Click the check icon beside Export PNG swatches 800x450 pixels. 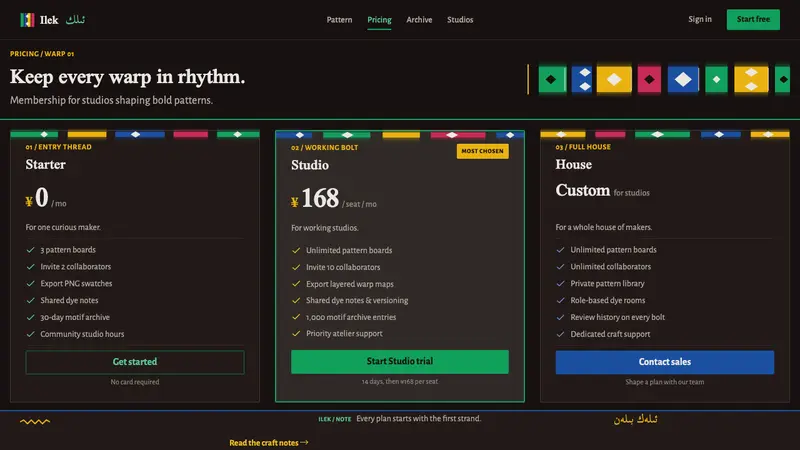tap(31, 284)
